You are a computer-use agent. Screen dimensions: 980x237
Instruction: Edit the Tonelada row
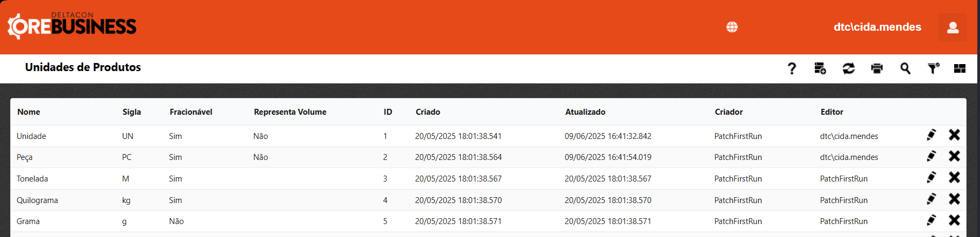(931, 177)
